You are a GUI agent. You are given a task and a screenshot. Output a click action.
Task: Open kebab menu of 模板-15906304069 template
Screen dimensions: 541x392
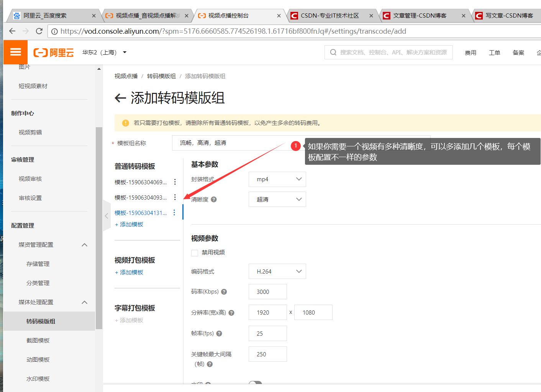click(175, 182)
